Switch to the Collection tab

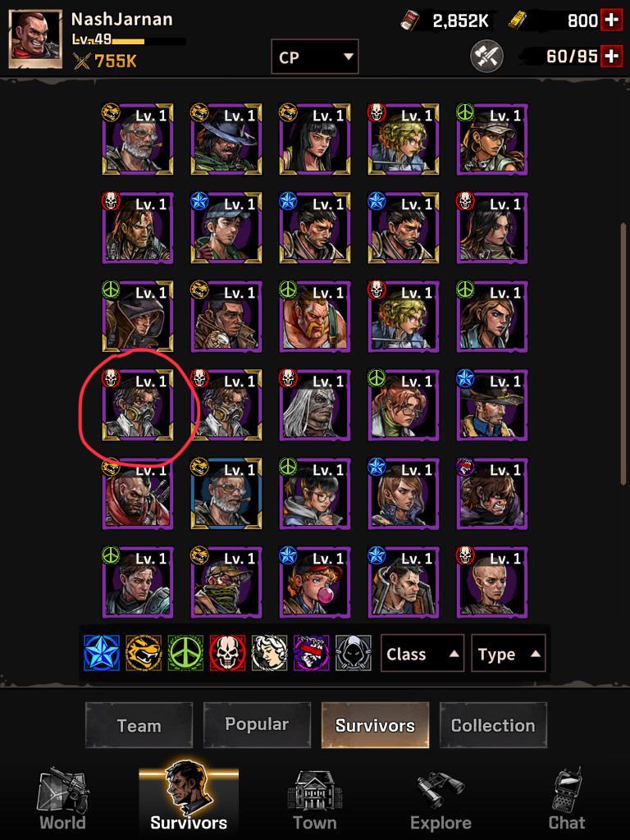tap(493, 725)
